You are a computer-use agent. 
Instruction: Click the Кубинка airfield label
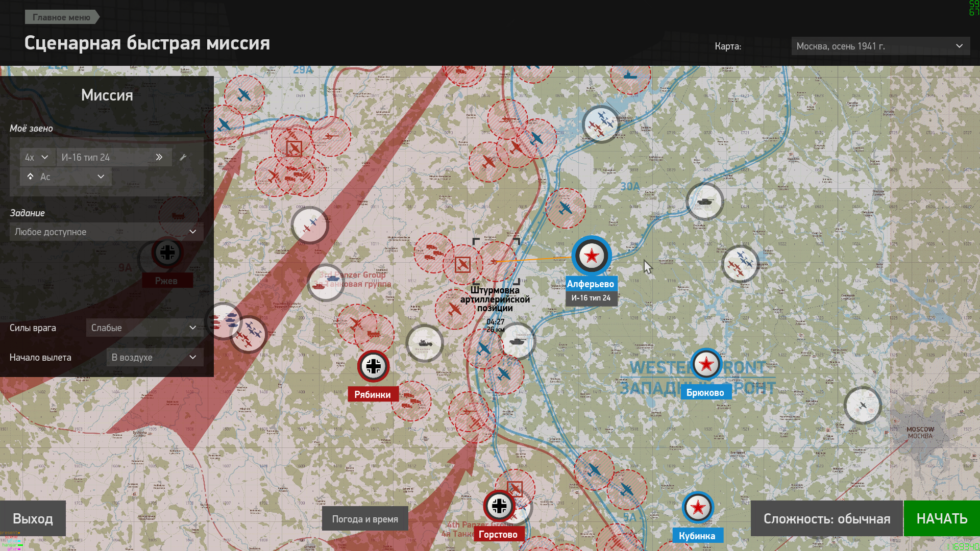pyautogui.click(x=697, y=536)
